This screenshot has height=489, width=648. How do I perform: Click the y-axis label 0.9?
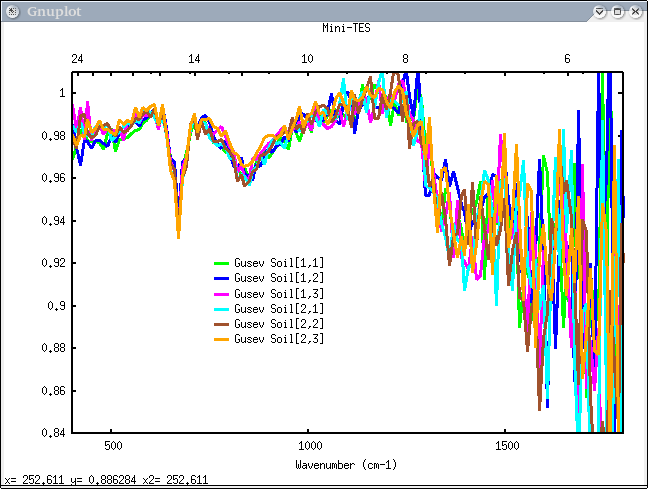tap(56, 306)
